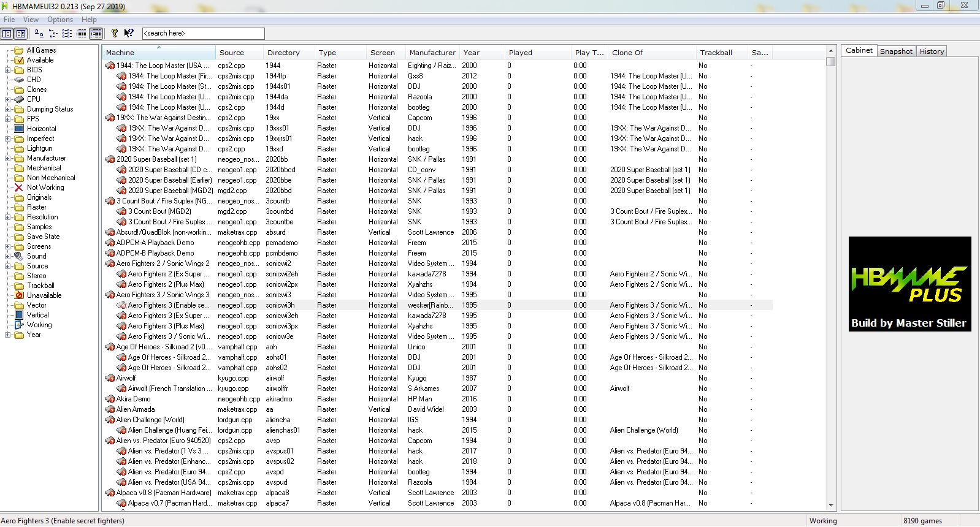
Task: Click the search here input field
Action: pos(204,34)
